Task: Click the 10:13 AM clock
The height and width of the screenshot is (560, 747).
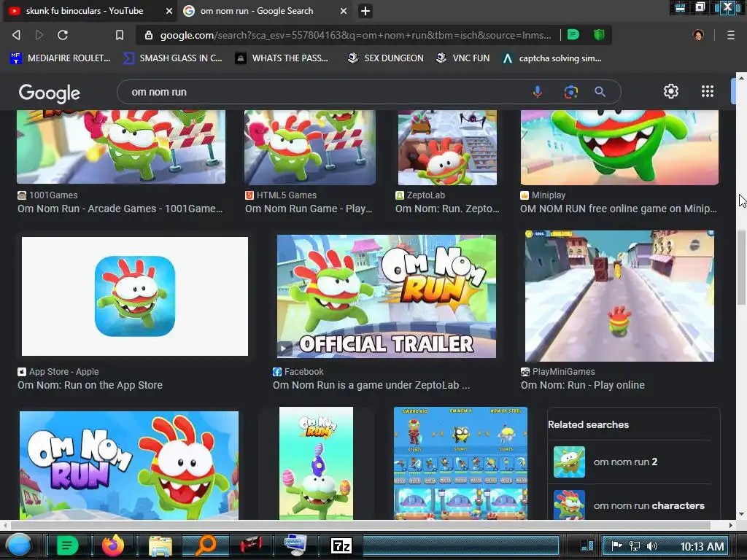Action: [702, 547]
